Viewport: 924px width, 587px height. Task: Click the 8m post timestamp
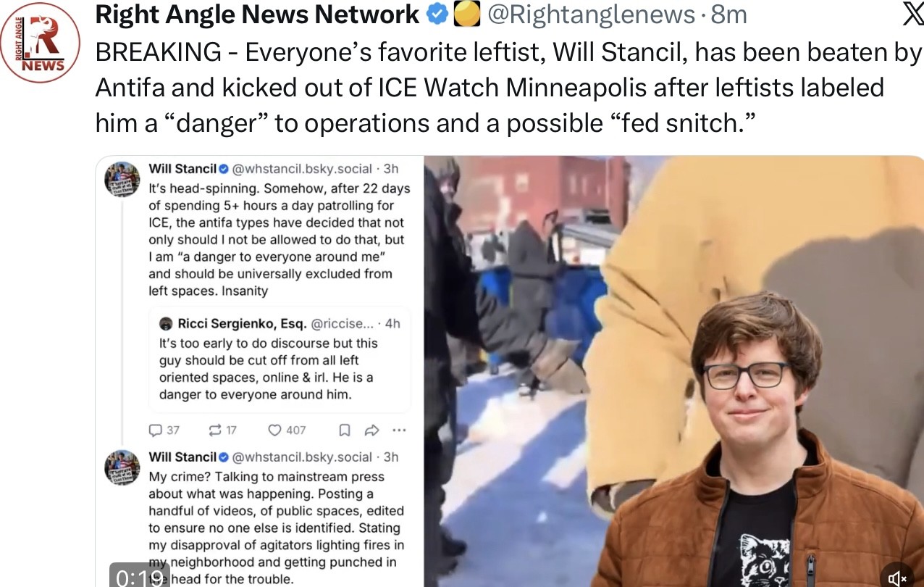coord(728,14)
